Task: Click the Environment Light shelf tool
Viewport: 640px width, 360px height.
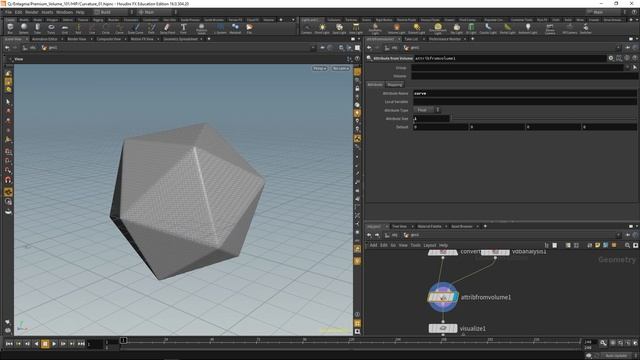Action: (438, 29)
